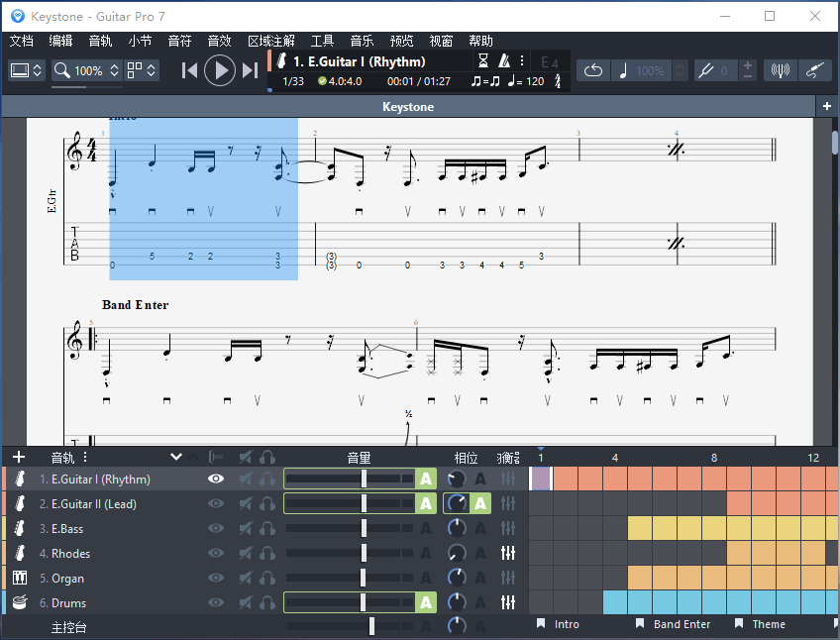Open the 工具 menu
840x640 pixels.
pyautogui.click(x=323, y=41)
